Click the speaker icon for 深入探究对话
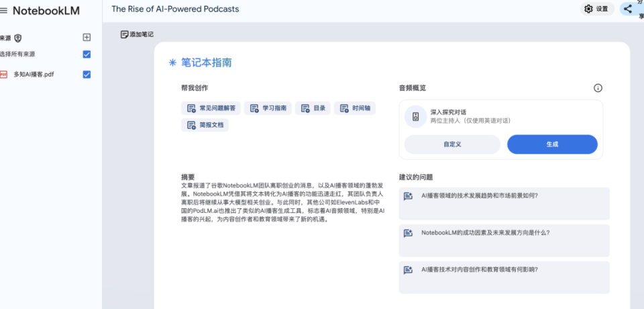The image size is (644, 309). [416, 116]
